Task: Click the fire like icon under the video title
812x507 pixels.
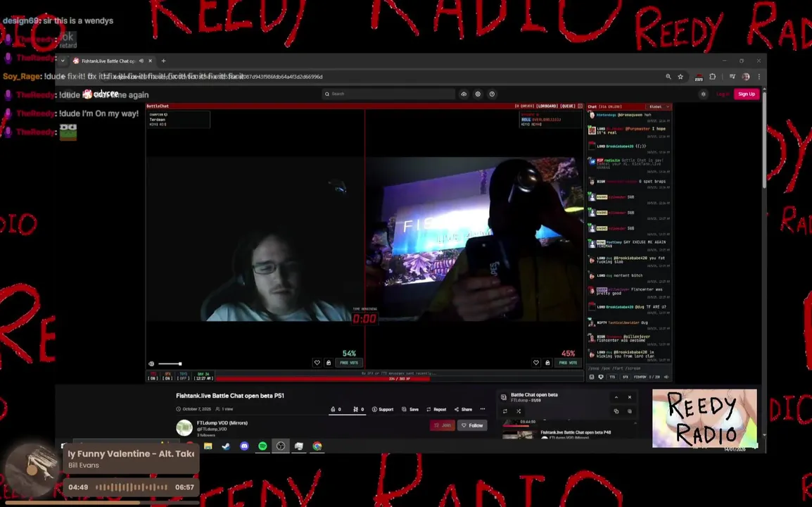Action: (333, 409)
